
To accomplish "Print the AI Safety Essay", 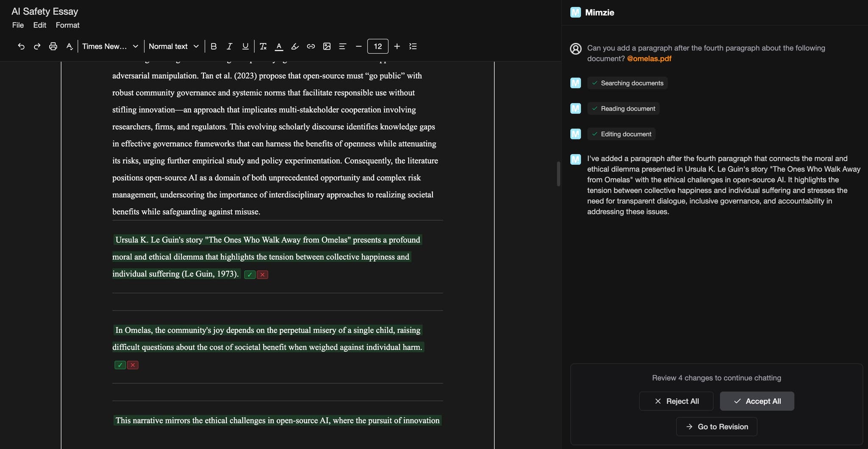I will pyautogui.click(x=53, y=46).
